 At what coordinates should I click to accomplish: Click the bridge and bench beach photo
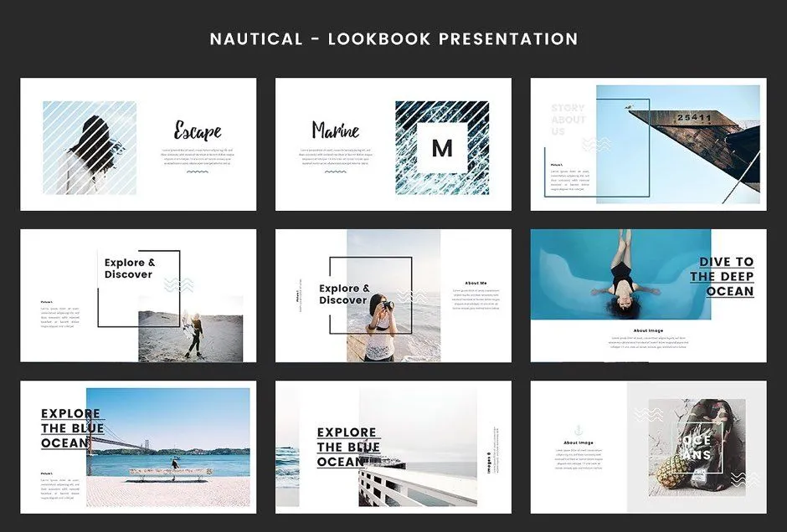168,448
